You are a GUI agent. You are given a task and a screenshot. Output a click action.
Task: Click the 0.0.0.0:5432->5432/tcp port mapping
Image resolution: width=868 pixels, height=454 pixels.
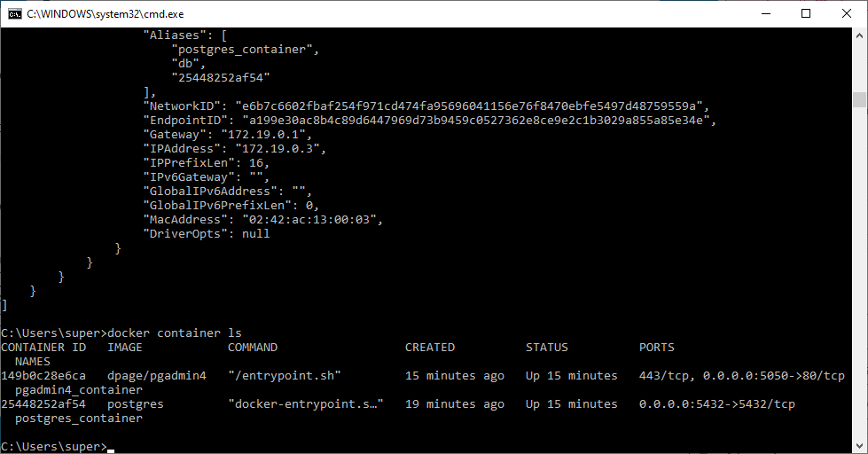(717, 404)
